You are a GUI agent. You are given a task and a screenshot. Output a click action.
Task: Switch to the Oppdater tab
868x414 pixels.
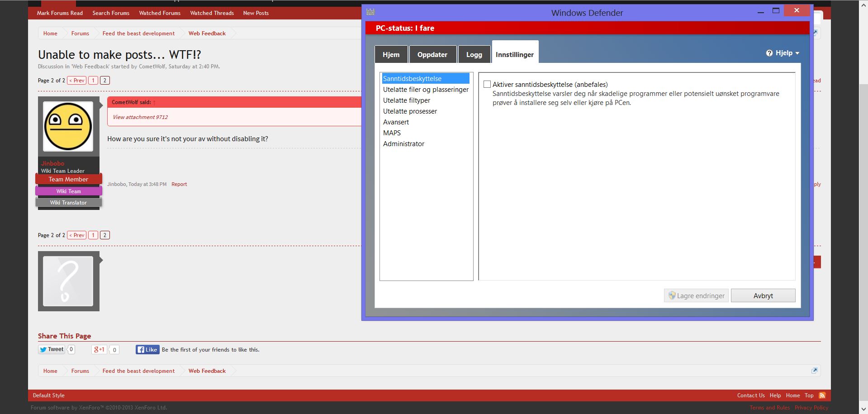coord(432,55)
